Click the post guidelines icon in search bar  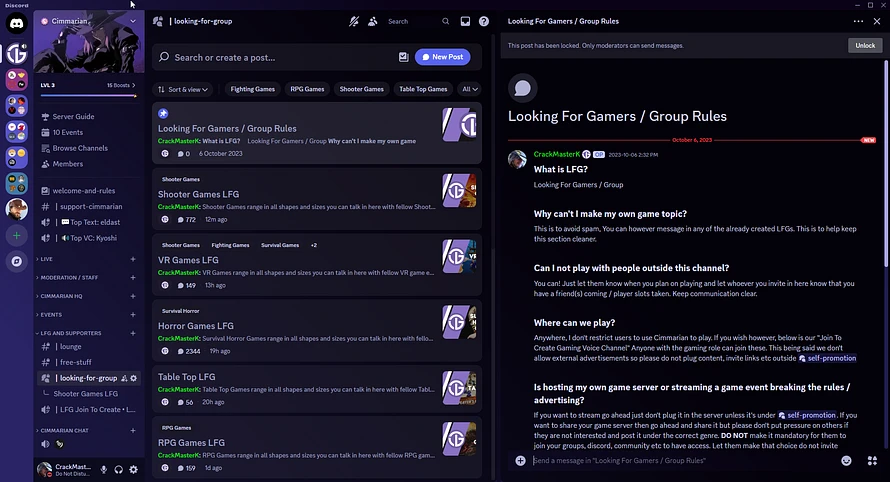click(404, 57)
